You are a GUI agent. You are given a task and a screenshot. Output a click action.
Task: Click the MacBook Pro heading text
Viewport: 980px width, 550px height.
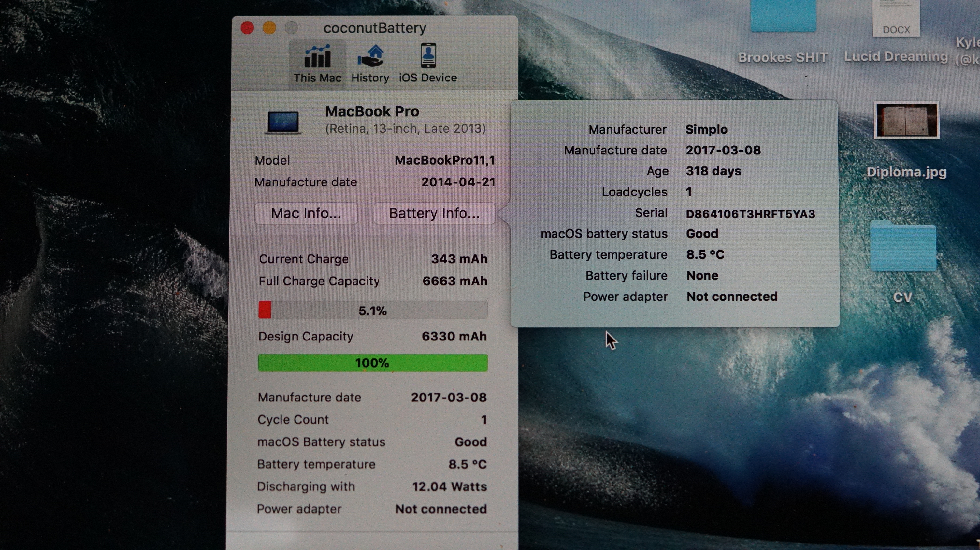coord(372,111)
